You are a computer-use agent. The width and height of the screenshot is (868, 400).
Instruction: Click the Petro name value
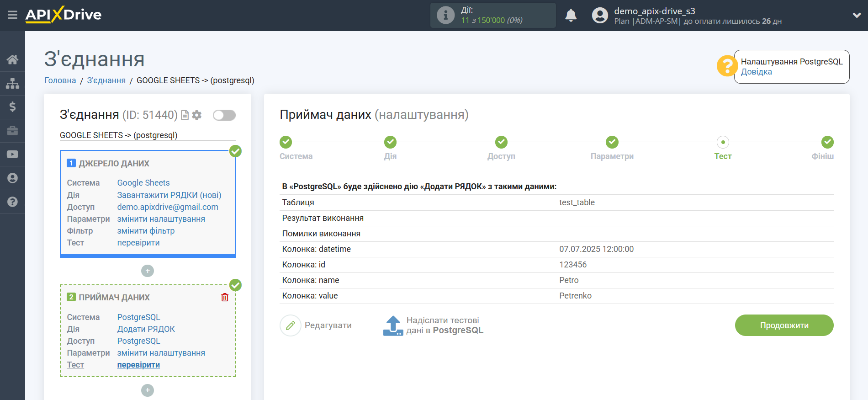569,280
